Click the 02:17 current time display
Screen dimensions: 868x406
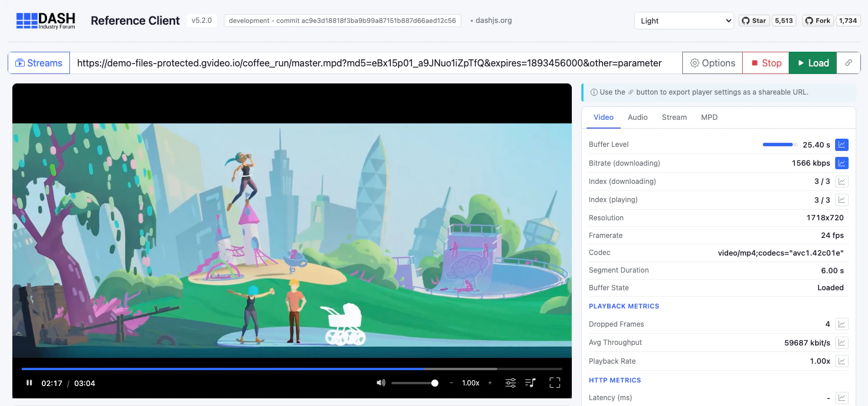52,383
